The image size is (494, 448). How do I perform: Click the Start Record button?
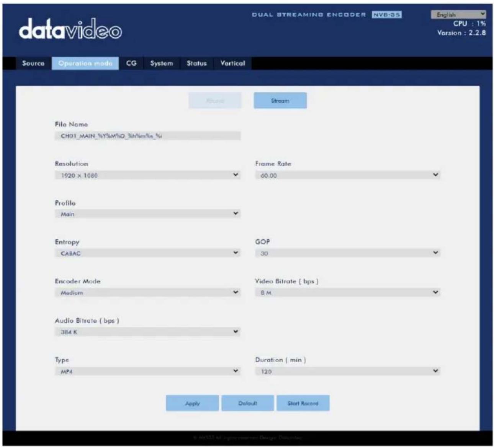303,403
